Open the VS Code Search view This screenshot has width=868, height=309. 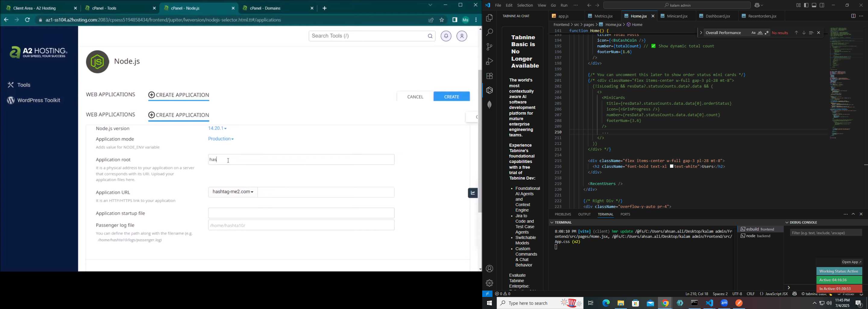pos(489,32)
